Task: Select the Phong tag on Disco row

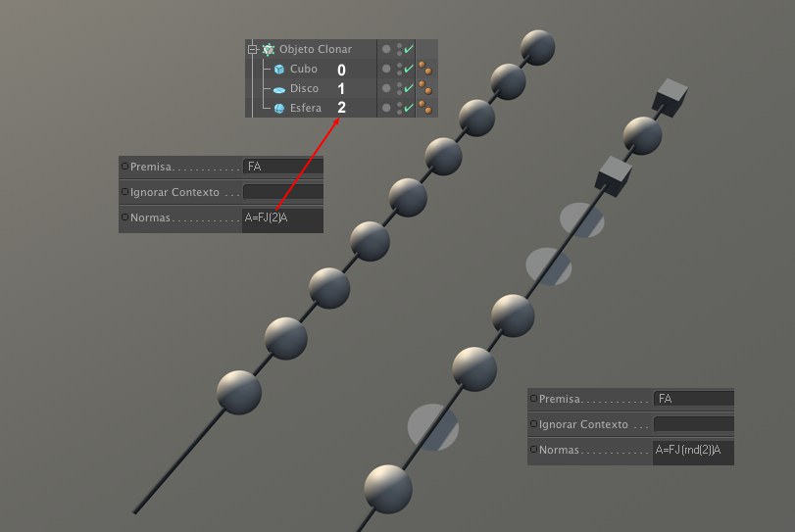Action: tap(425, 89)
